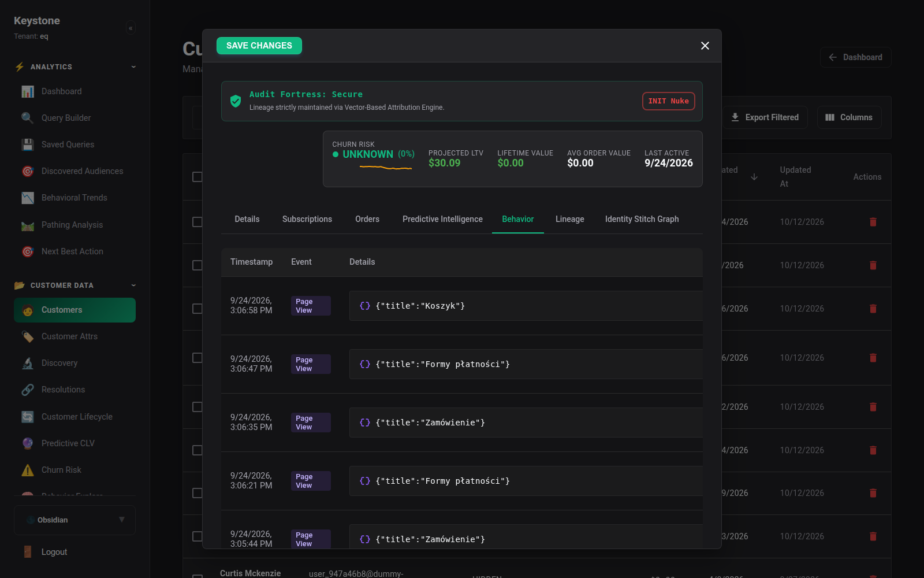Screen dimensions: 924x578
Task: Click the Save Changes button
Action: [259, 46]
